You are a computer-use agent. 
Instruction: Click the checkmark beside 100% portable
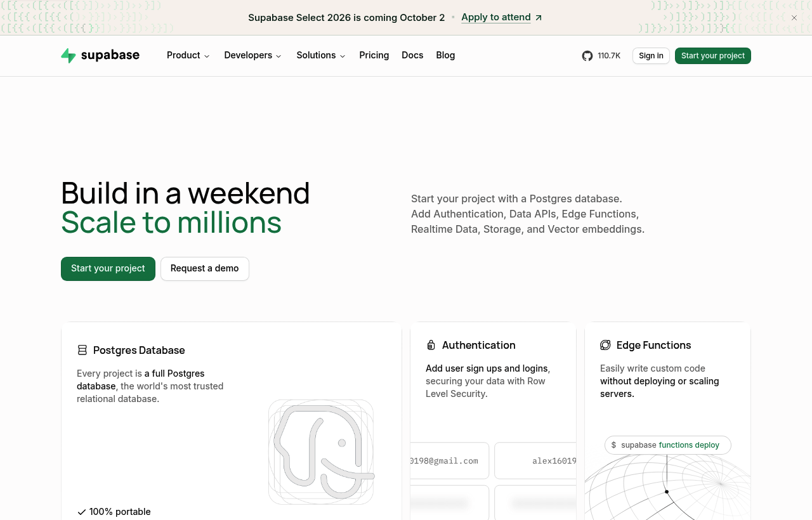tap(81, 512)
